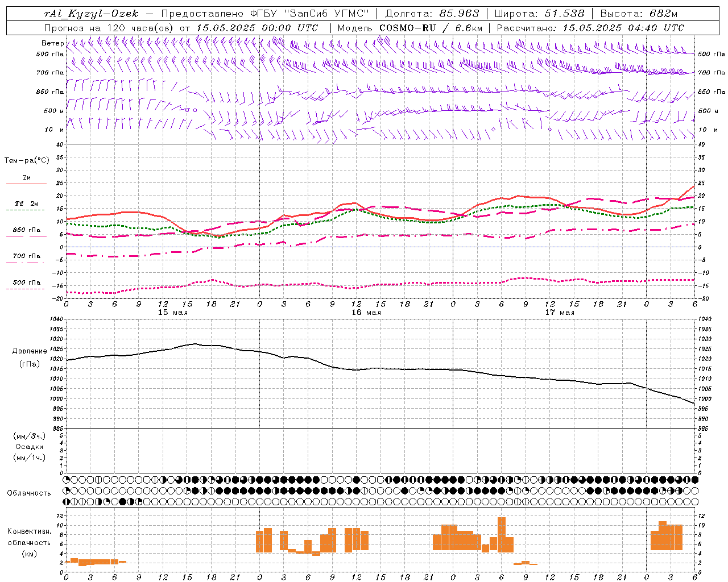The image size is (728, 582).
Task: Click the provider text ФГБУ "ЗапСиб УГМС"
Action: tap(311, 14)
